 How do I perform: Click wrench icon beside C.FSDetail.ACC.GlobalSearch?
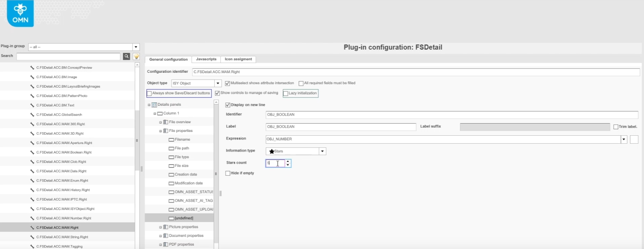pyautogui.click(x=32, y=114)
